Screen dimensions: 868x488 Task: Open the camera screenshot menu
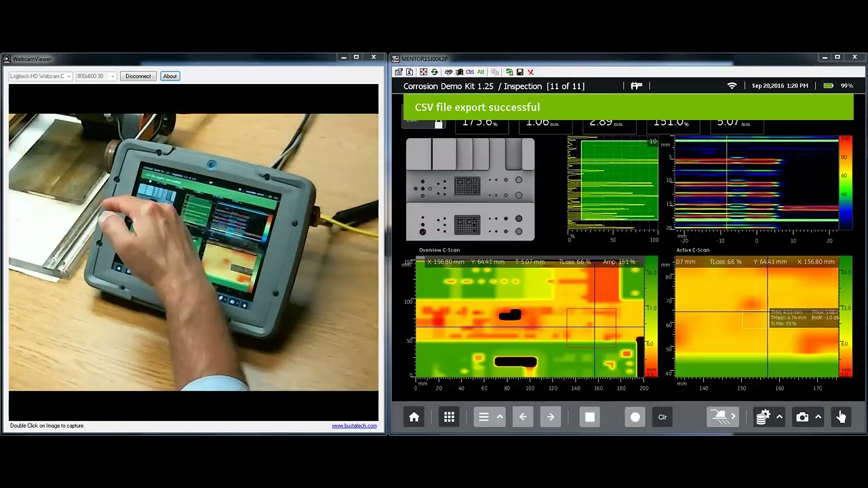(809, 417)
